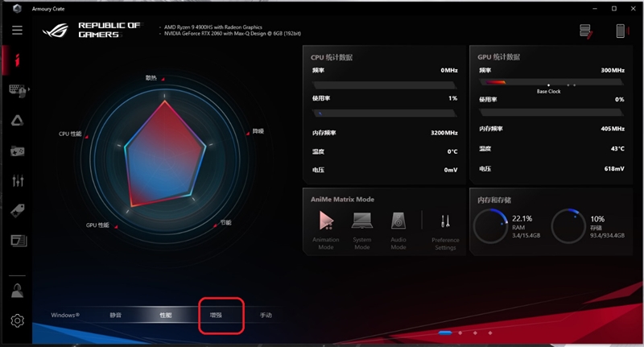
Task: Click the ROG Republic of Gamers logo
Action: tap(91, 31)
